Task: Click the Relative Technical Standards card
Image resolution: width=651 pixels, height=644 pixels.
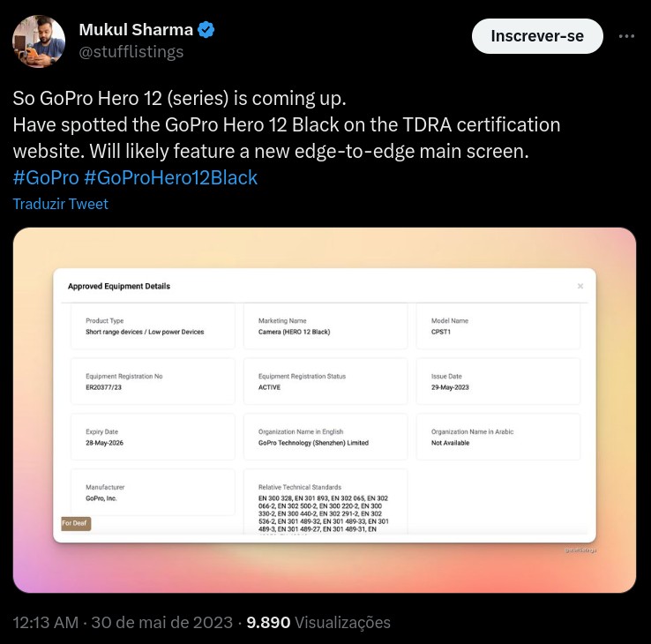Action: pyautogui.click(x=325, y=503)
